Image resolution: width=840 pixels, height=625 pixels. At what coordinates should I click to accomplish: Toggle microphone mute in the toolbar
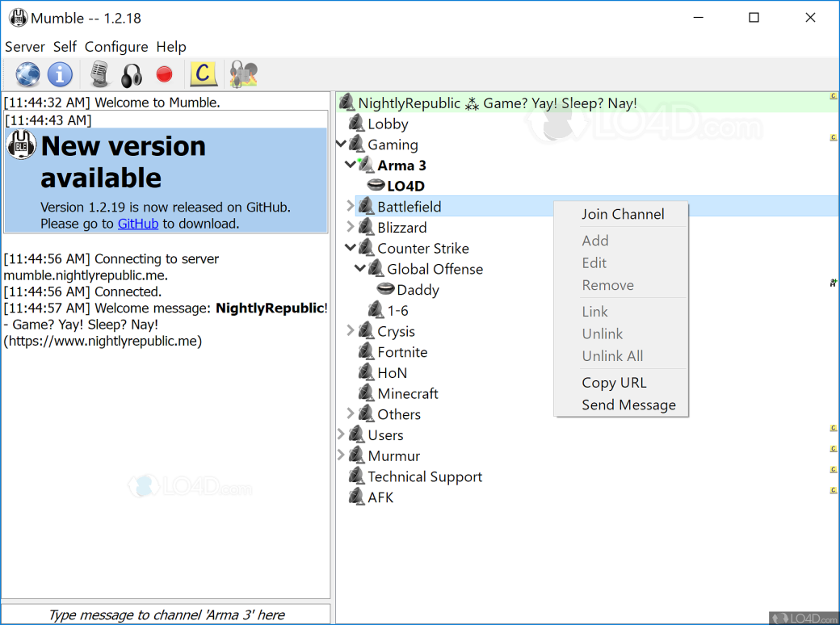99,74
